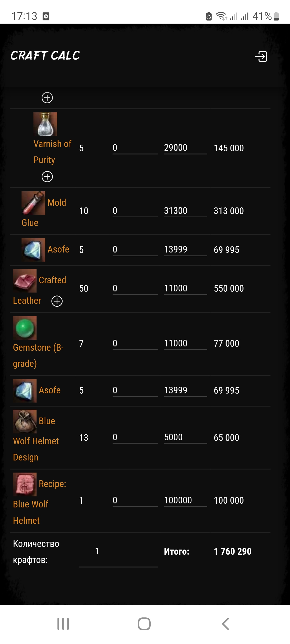The width and height of the screenshot is (290, 644).
Task: Tap the Varnish of Purity bottle icon
Action: [45, 124]
